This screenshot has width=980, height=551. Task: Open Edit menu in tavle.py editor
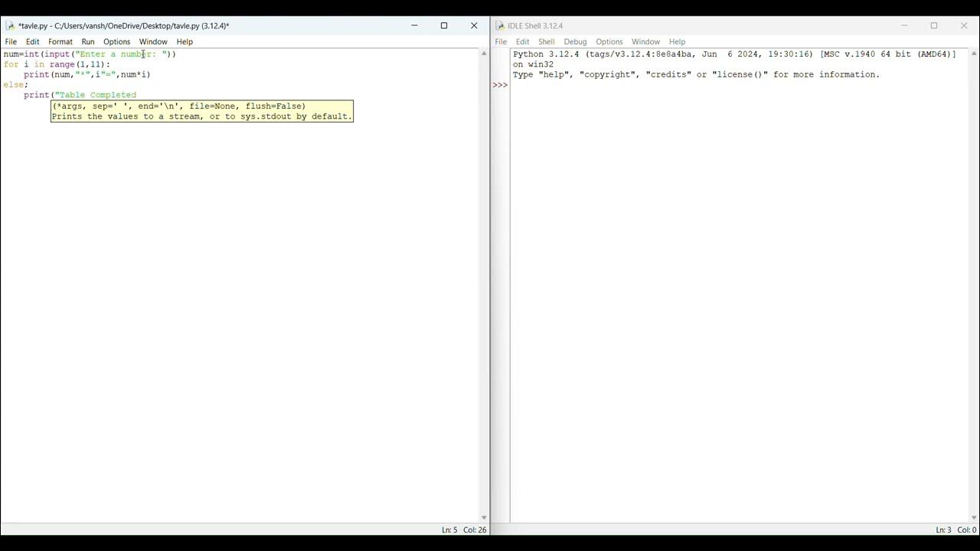(x=32, y=41)
